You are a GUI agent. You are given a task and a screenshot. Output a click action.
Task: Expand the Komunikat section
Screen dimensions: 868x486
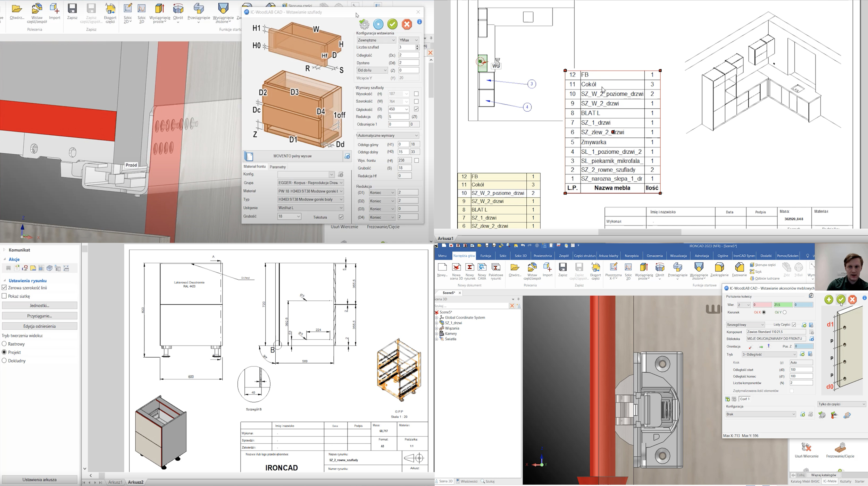4,250
